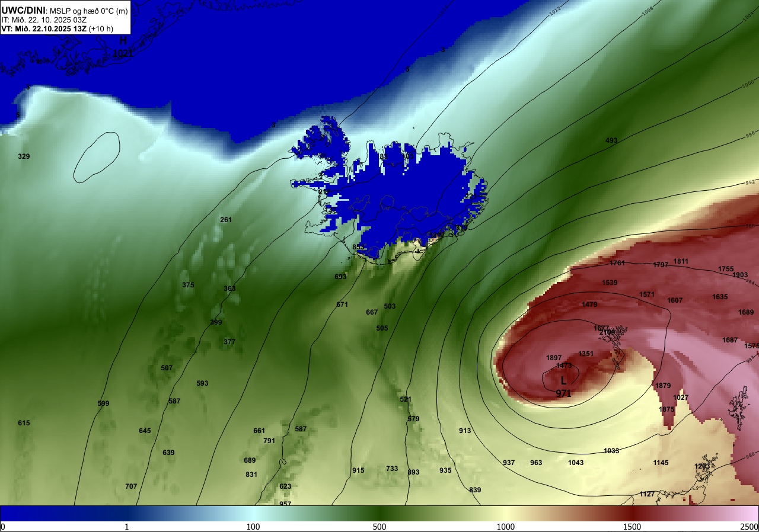Click the height value 1351
759x532 pixels.
pos(586,354)
